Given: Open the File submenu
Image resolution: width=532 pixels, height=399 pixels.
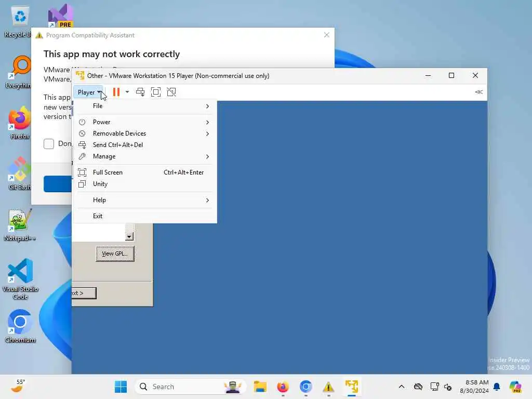Looking at the screenshot, I should pos(145,106).
